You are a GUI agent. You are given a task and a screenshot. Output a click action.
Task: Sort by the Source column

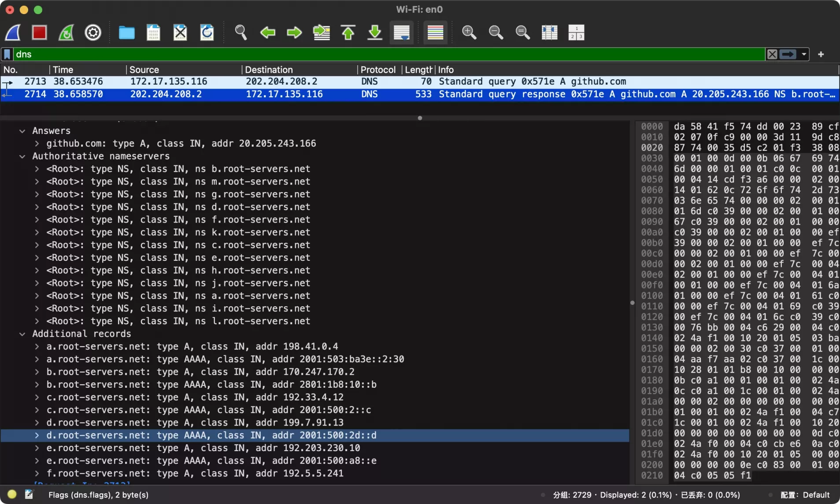(184, 70)
